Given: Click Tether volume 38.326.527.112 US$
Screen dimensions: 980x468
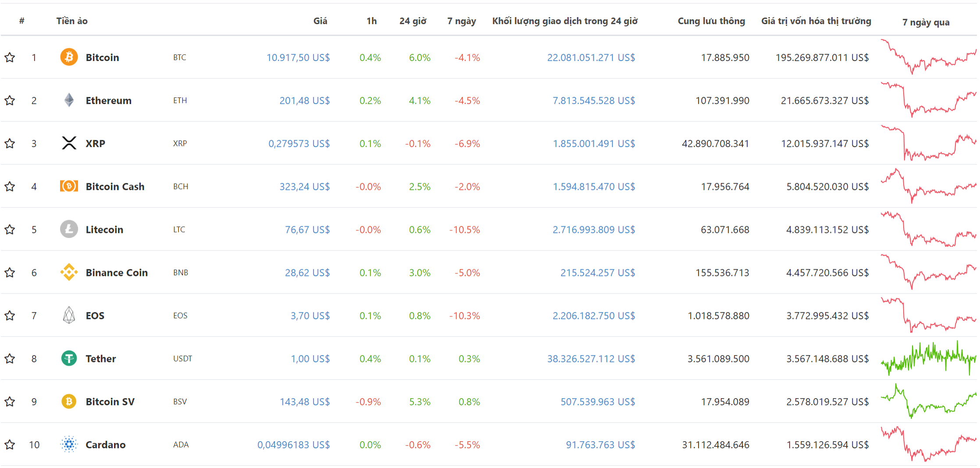Looking at the screenshot, I should point(591,358).
